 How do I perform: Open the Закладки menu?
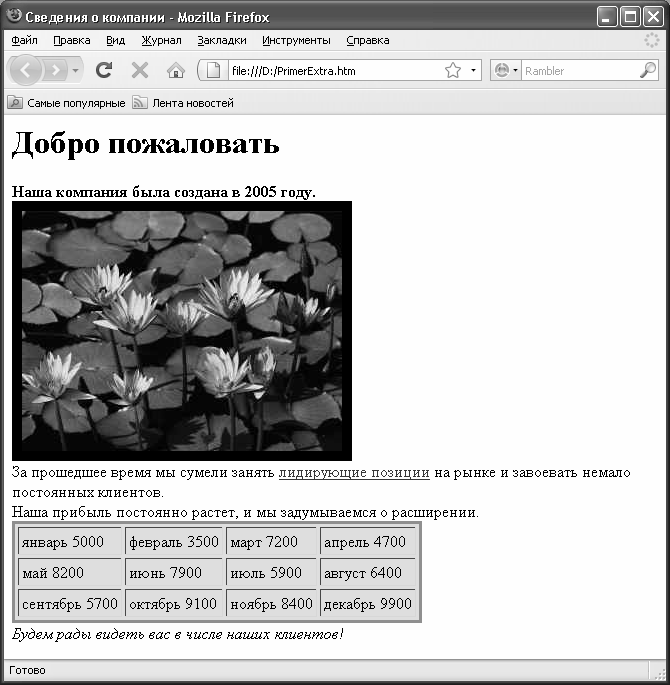(x=222, y=40)
